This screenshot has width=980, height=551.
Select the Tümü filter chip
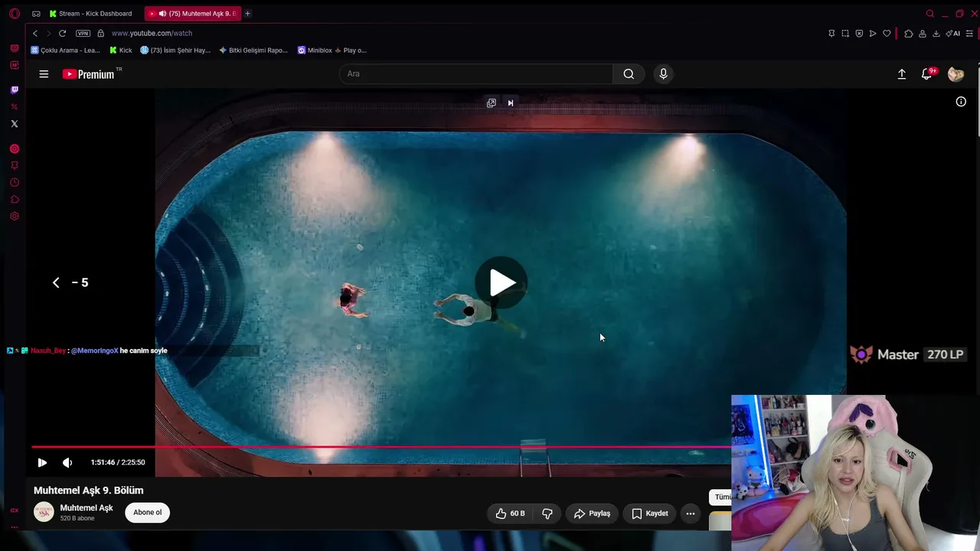(720, 497)
